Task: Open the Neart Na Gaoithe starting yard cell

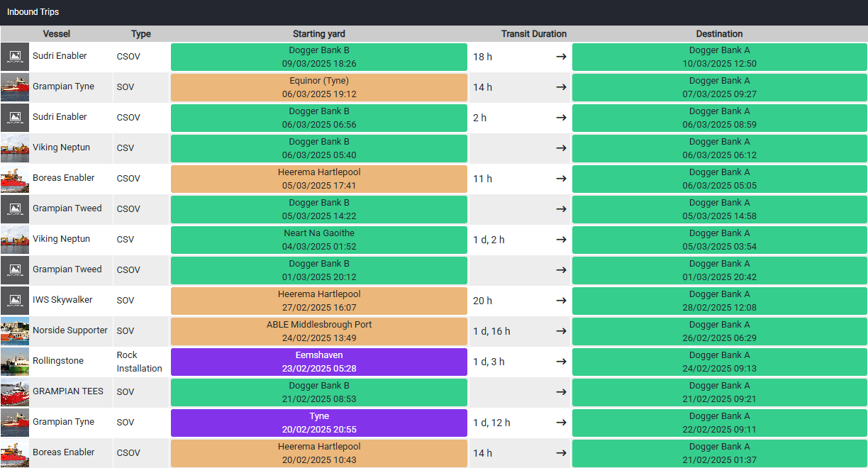Action: pos(319,240)
